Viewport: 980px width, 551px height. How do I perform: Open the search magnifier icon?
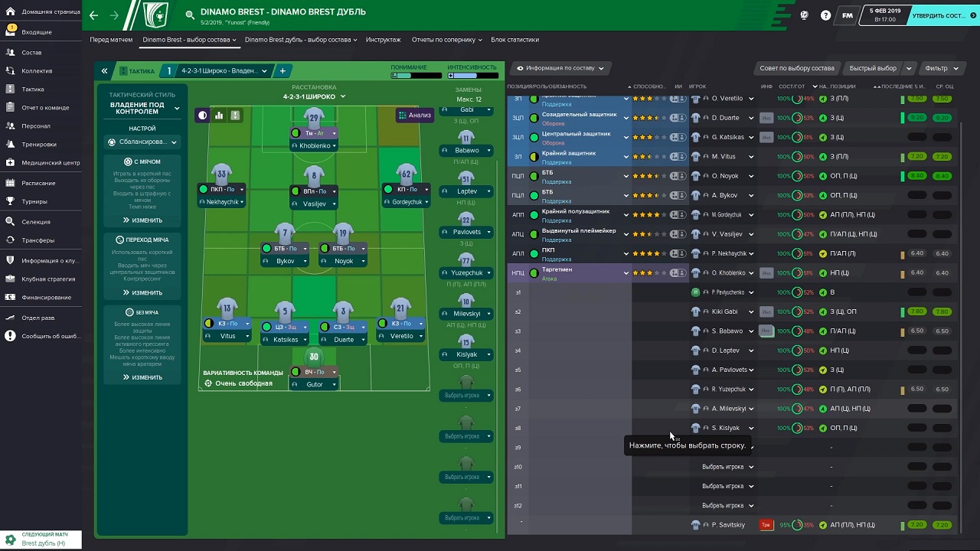pos(190,15)
